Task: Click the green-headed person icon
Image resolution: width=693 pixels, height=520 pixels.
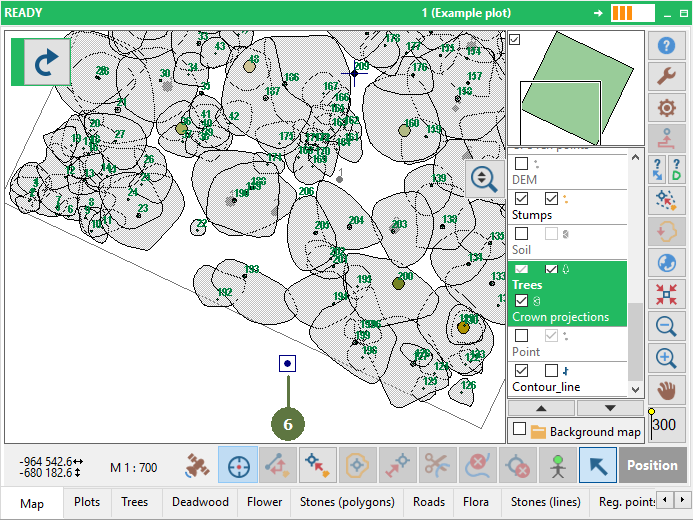Action: pyautogui.click(x=558, y=465)
